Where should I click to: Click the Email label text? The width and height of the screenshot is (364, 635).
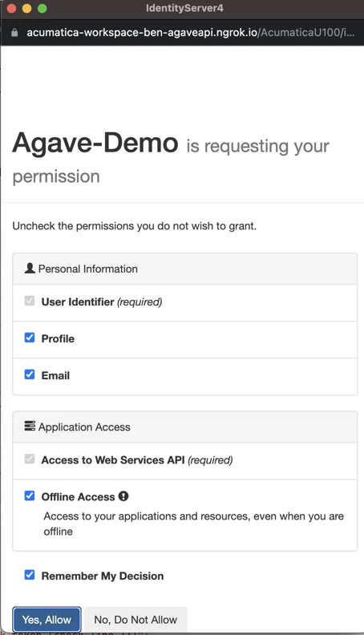click(x=55, y=375)
